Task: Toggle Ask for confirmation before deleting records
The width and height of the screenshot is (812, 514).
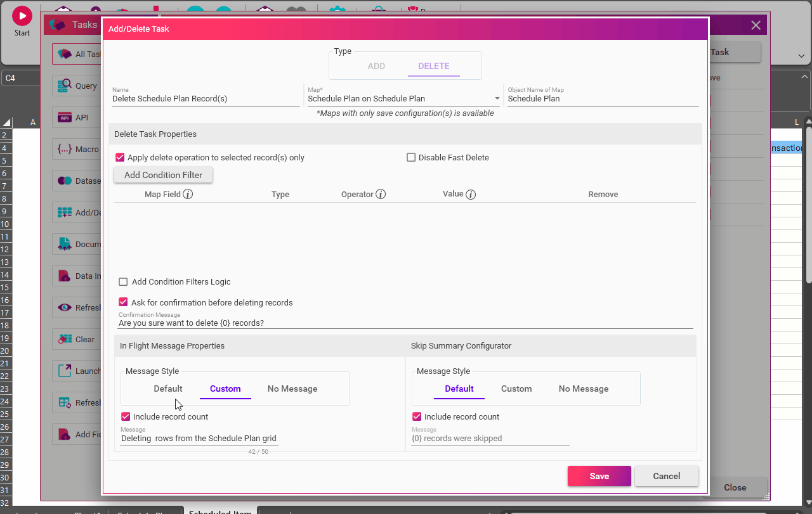Action: tap(124, 302)
